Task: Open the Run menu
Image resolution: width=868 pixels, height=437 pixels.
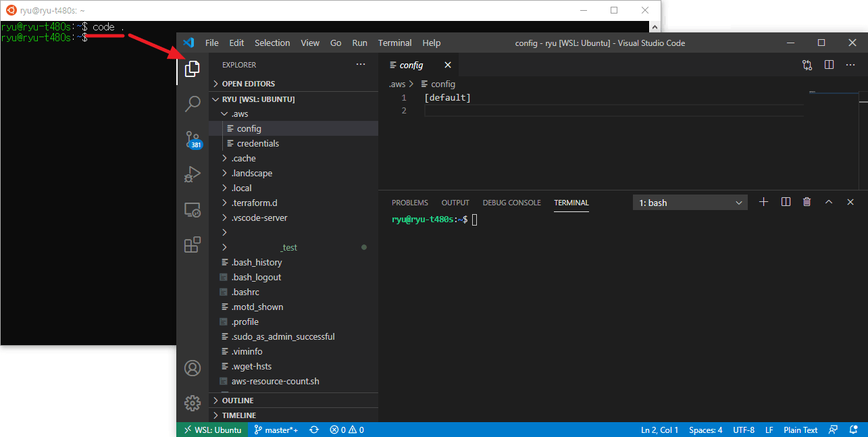Action: point(360,43)
